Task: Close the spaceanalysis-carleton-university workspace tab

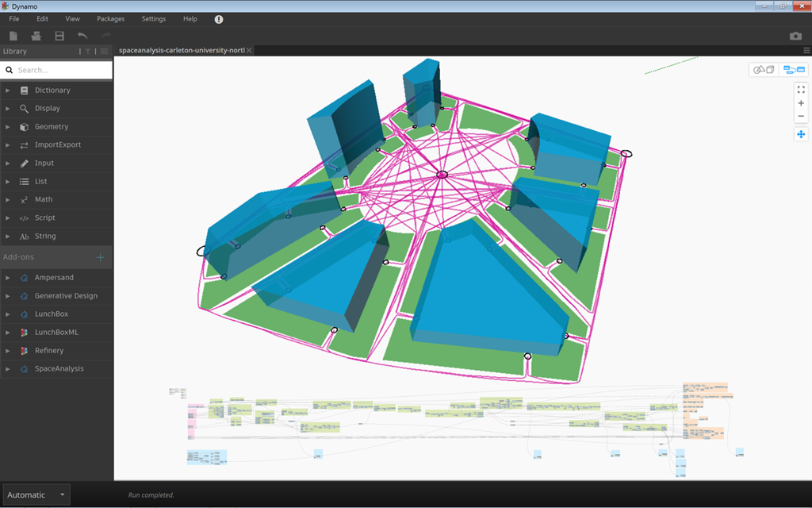Action: point(250,50)
